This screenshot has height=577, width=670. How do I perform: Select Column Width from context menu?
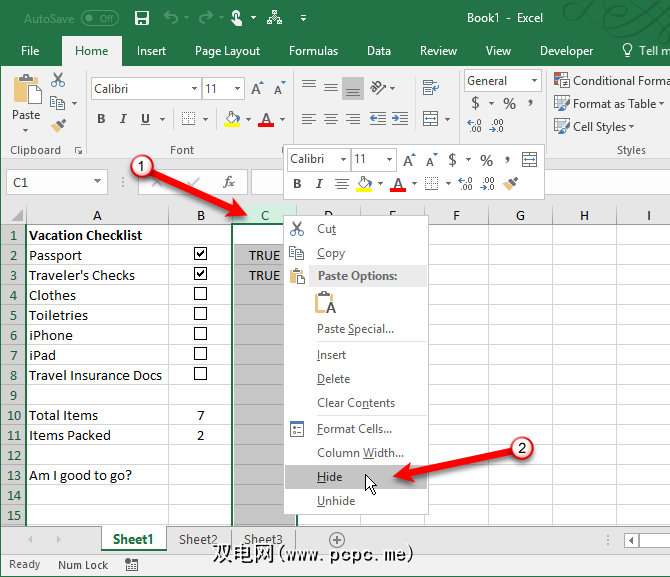(x=360, y=453)
